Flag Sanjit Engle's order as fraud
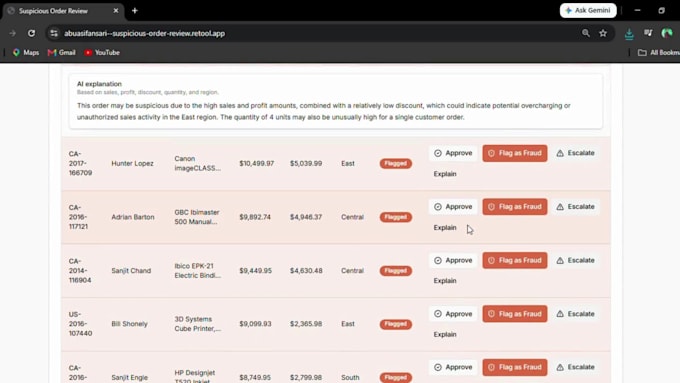Screen dimensions: 680x383 [515, 367]
